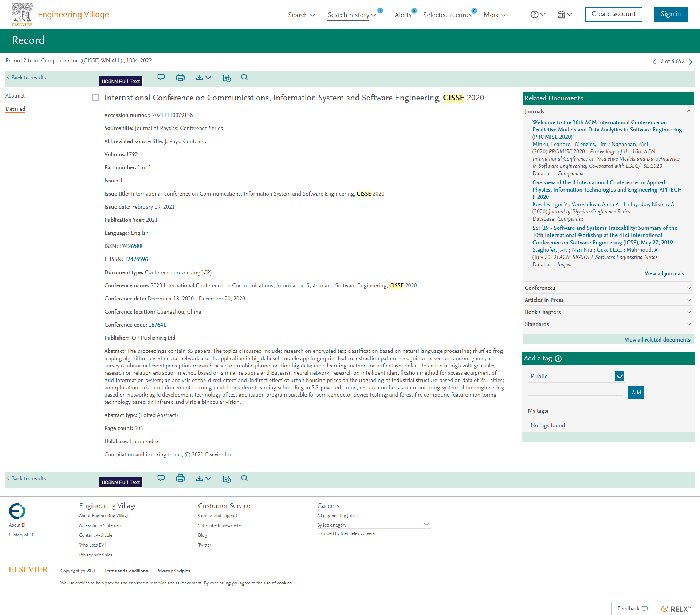Image resolution: width=700 pixels, height=615 pixels.
Task: Go to next record arrow
Action: pyautogui.click(x=691, y=62)
